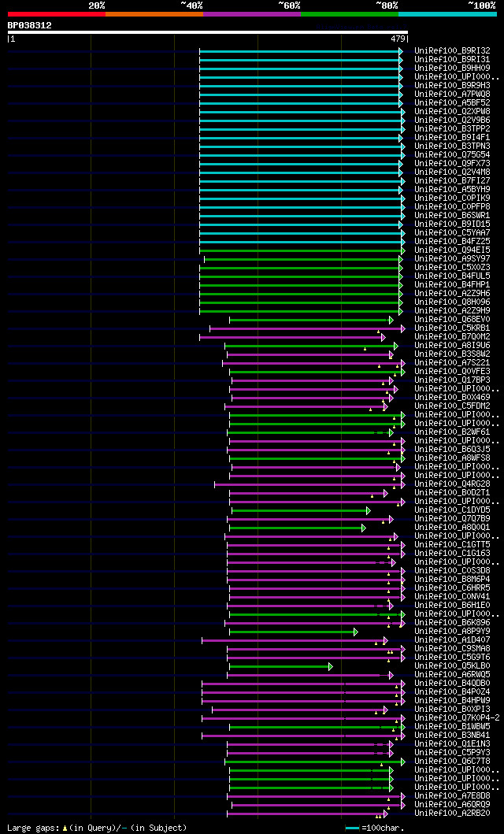Select the UniRef100_Q9FX73 label

coord(453,163)
